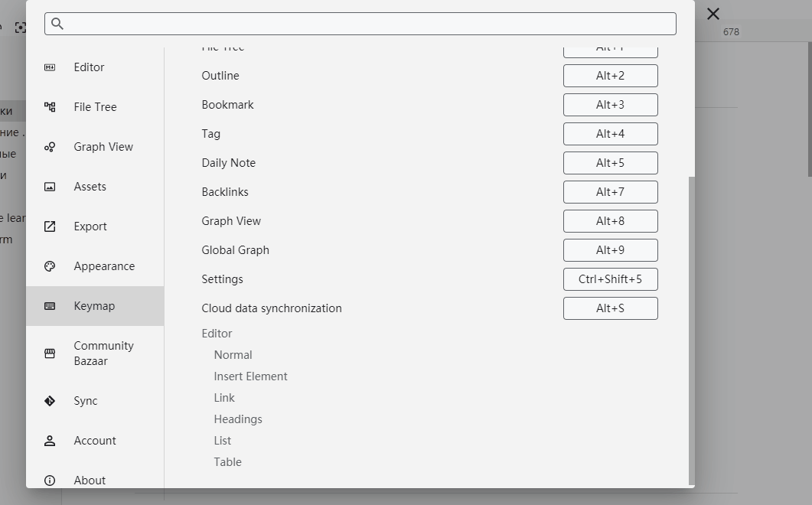Image resolution: width=812 pixels, height=505 pixels.
Task: Expand the Headings keymap group
Action: pyautogui.click(x=238, y=419)
